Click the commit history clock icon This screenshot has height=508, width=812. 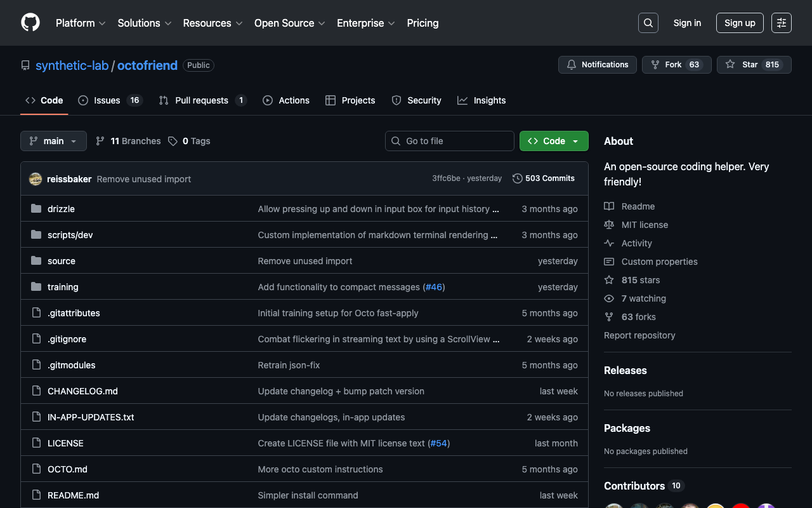[518, 178]
